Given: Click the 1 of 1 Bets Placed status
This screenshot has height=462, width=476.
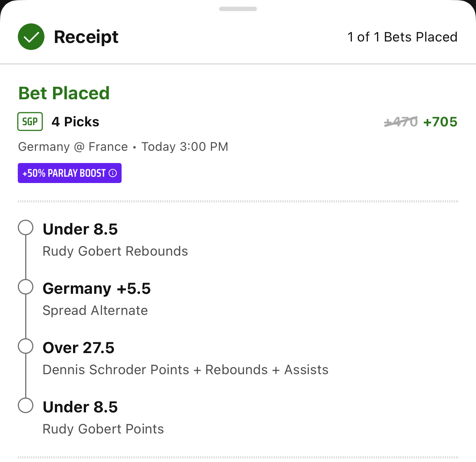Looking at the screenshot, I should [402, 37].
